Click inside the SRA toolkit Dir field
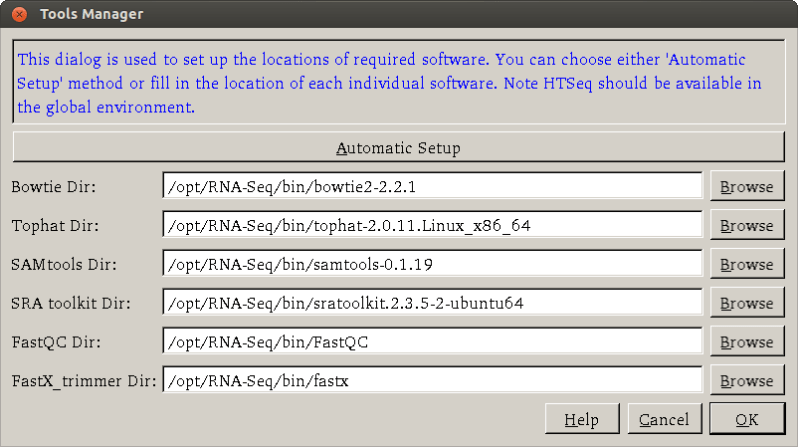This screenshot has width=798, height=447. 432,302
